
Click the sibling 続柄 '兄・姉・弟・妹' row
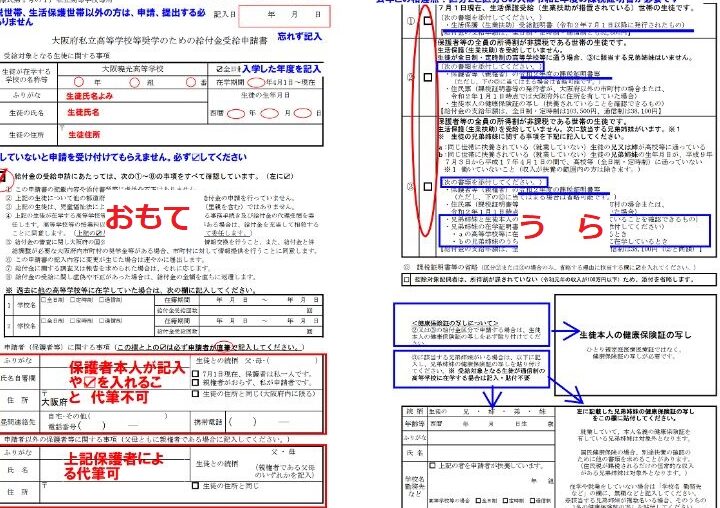[x=491, y=412]
